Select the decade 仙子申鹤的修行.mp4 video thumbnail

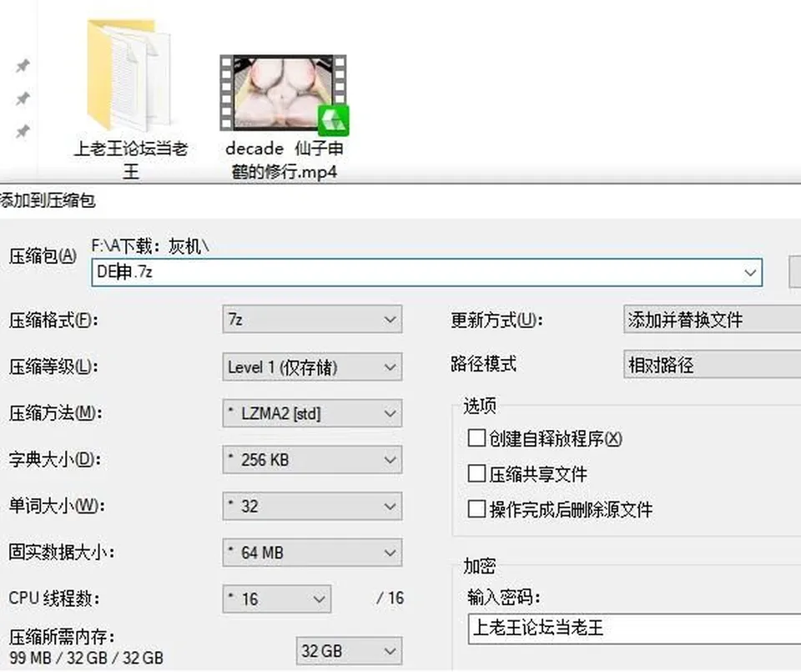(x=284, y=93)
